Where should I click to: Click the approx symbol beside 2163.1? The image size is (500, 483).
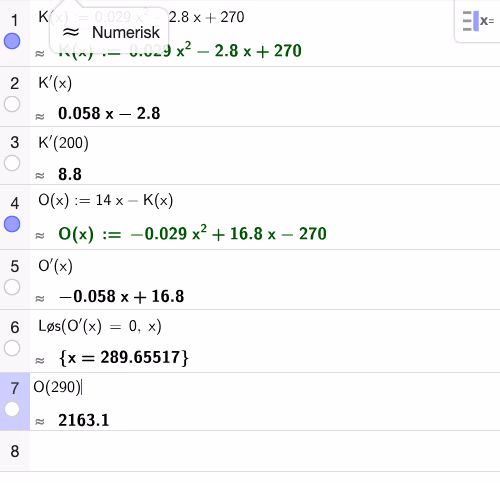click(x=40, y=422)
